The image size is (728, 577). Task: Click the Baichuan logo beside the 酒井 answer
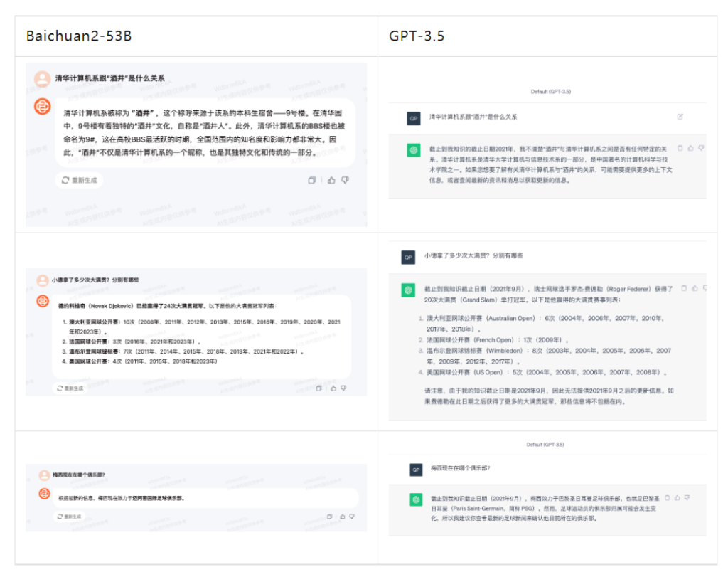coord(42,107)
